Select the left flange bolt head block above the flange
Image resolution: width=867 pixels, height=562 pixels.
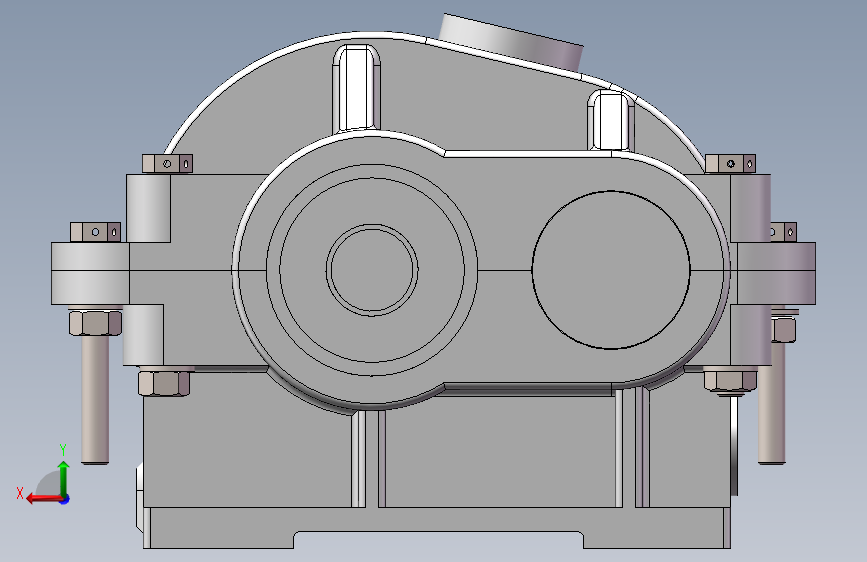(x=96, y=232)
